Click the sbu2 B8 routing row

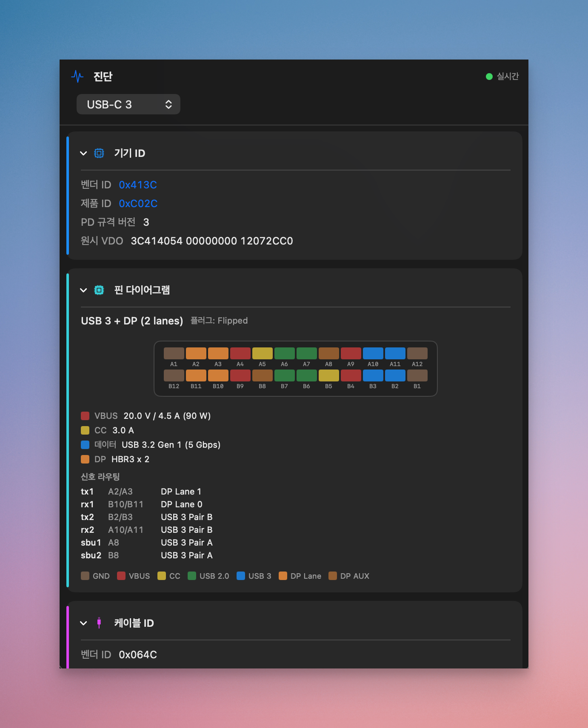click(x=147, y=555)
